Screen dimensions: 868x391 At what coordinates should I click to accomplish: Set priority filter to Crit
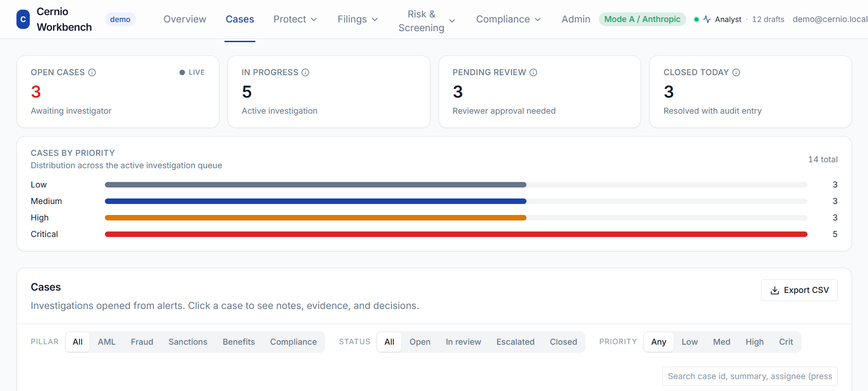point(786,342)
